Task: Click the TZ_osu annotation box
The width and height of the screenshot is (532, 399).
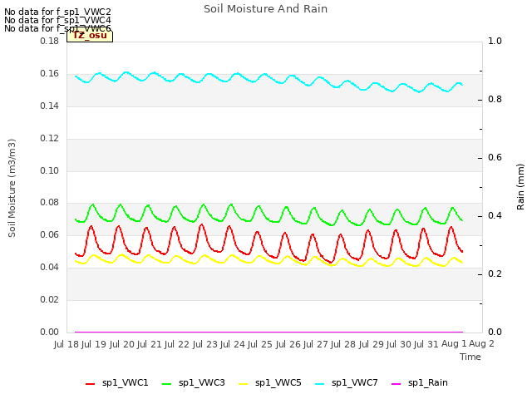Action: 90,36
